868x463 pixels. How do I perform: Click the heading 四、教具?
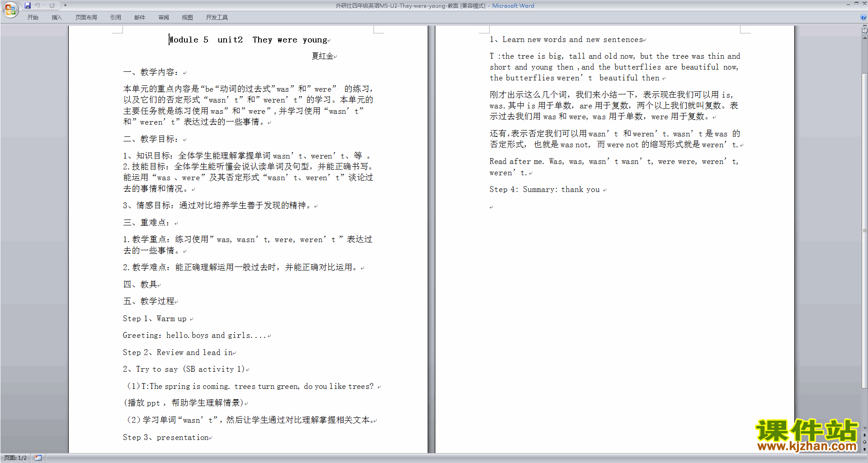140,284
